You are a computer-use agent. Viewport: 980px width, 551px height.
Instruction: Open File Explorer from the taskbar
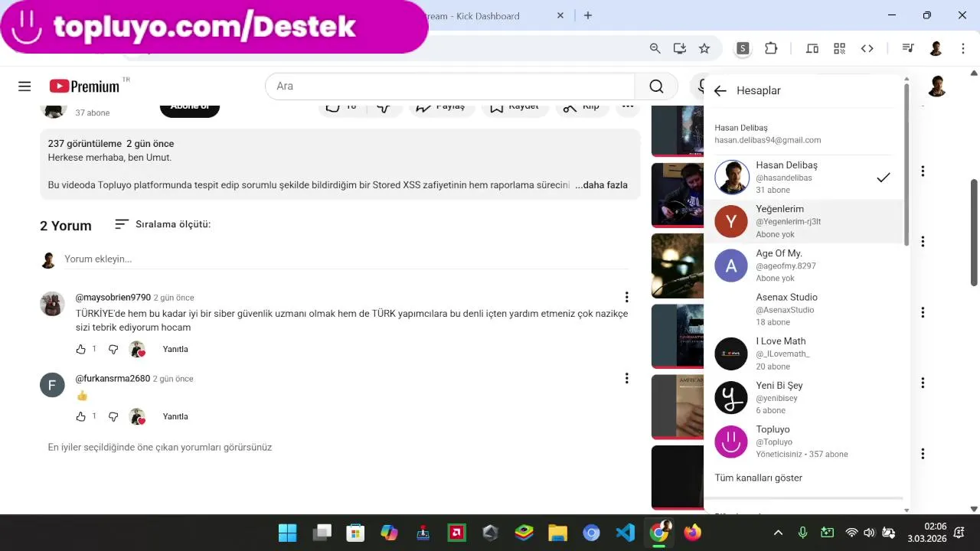(x=557, y=533)
